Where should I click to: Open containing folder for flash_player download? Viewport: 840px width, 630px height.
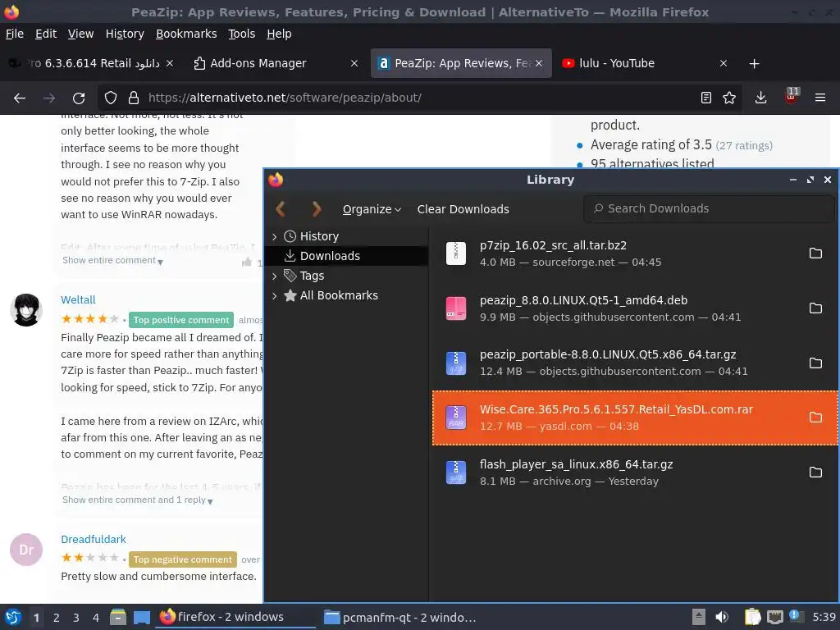click(815, 472)
